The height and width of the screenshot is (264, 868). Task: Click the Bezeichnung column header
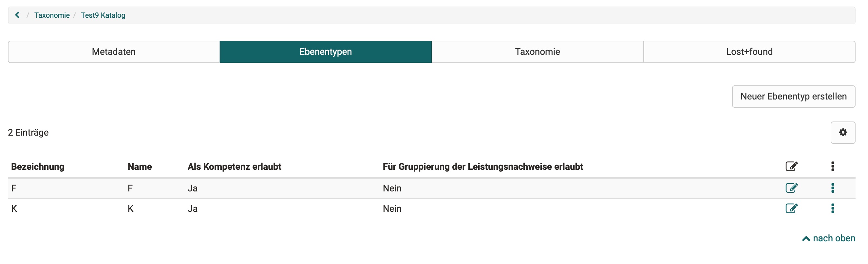coord(37,166)
